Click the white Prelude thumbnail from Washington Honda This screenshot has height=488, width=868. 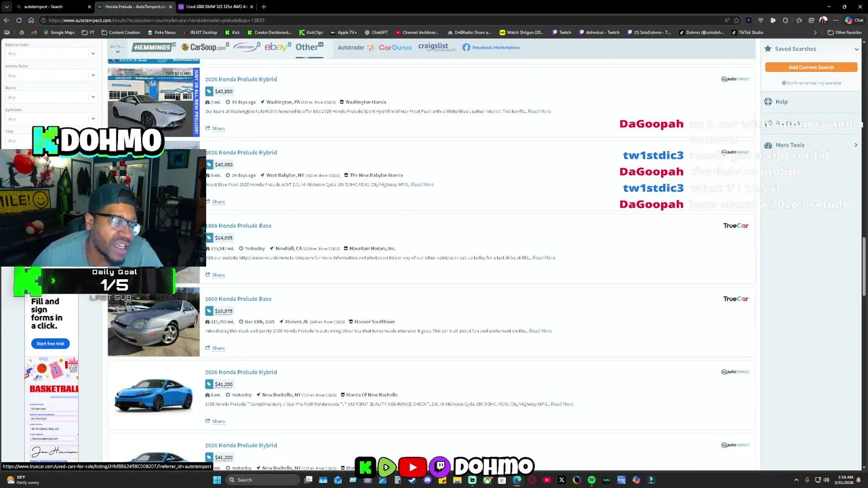tap(153, 102)
